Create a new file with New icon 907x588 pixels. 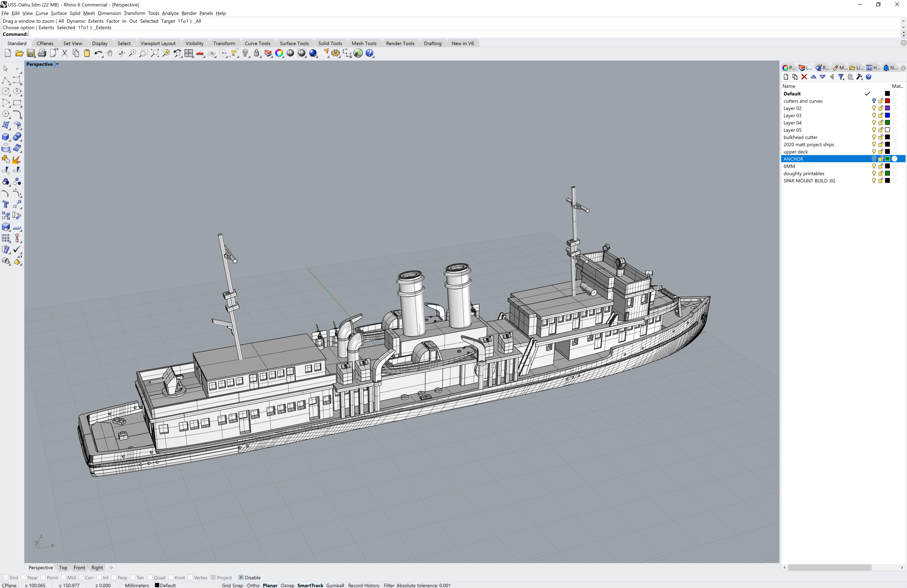(8, 53)
